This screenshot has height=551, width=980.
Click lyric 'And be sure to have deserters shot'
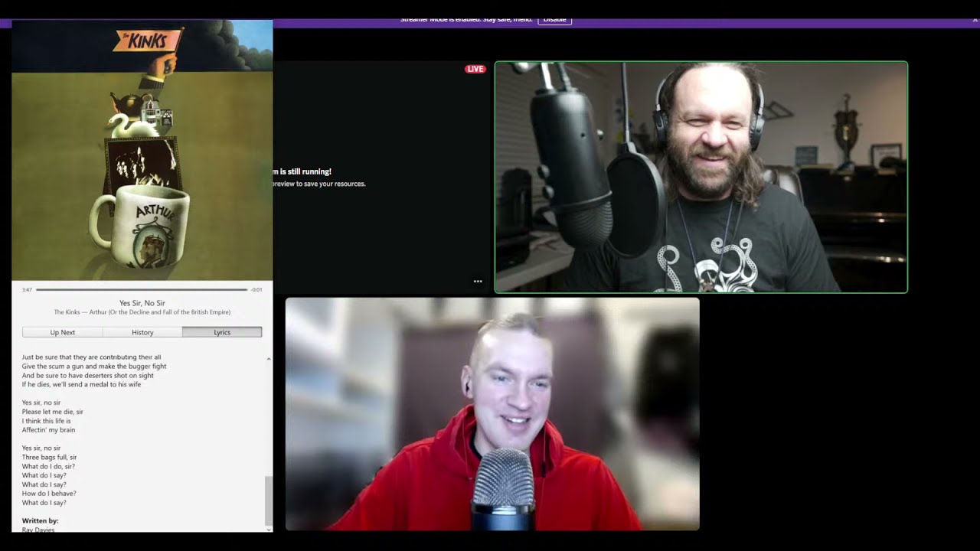tap(88, 375)
